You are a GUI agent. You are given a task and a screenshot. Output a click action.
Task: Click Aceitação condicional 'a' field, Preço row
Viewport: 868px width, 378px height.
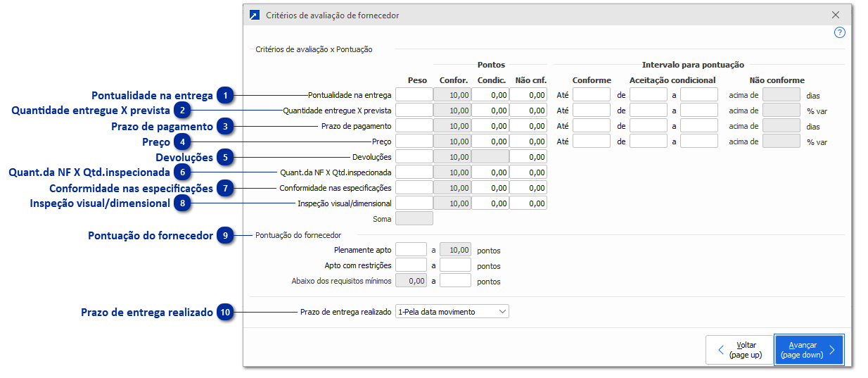[699, 141]
